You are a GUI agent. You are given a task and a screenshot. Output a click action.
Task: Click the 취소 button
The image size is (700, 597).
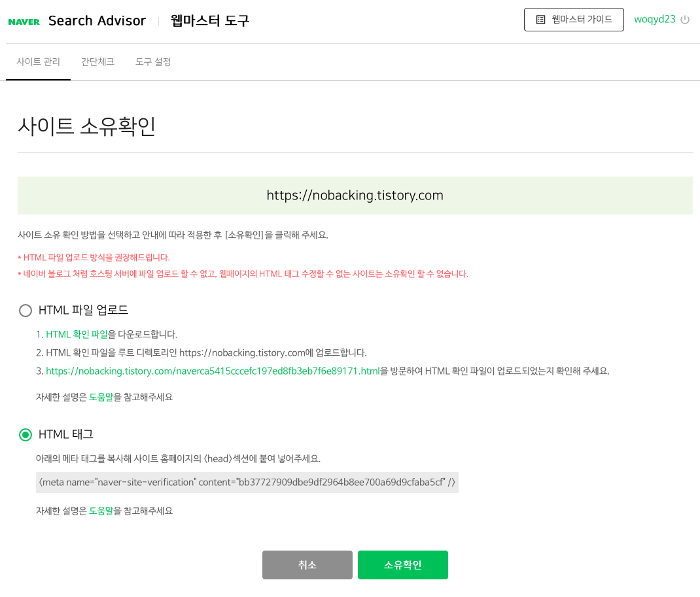pyautogui.click(x=307, y=565)
